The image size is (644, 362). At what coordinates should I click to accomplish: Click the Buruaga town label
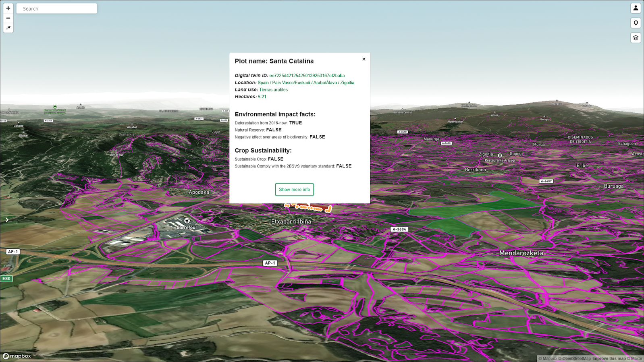coord(614,186)
